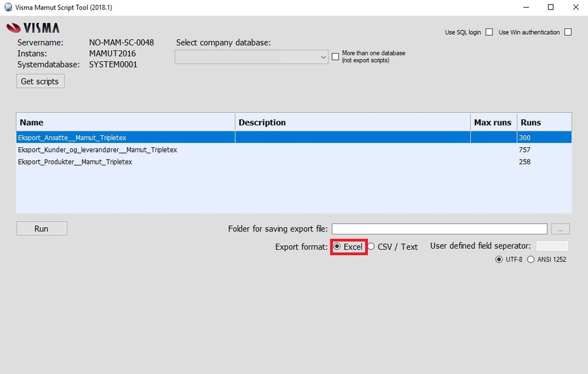Image resolution: width=588 pixels, height=374 pixels.
Task: Select the Eksport_Ansatte__Mamut_Tripletex row
Action: 294,137
